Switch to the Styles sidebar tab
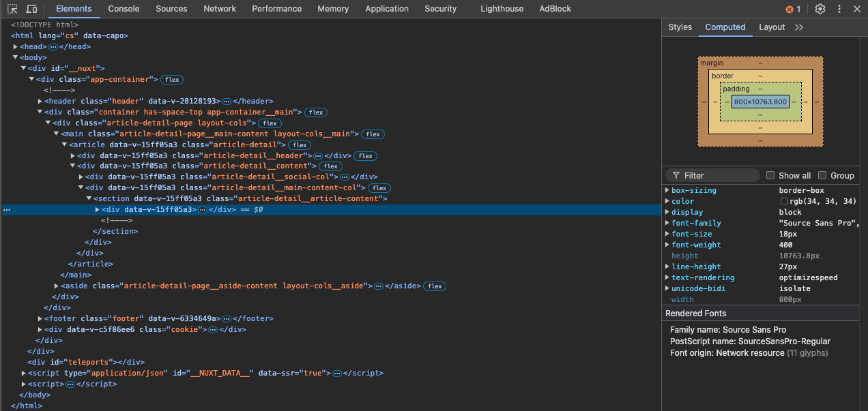Screen dimensions: 868x411 pos(680,27)
